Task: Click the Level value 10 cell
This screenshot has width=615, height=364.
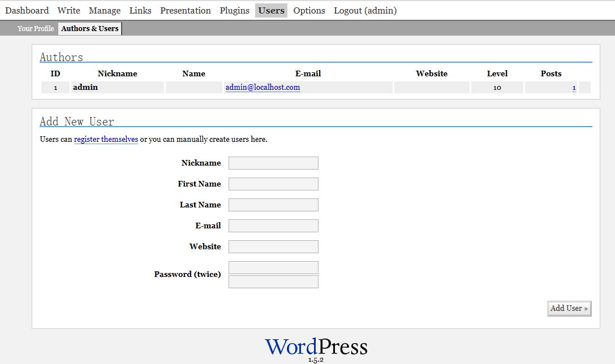Action: (497, 88)
